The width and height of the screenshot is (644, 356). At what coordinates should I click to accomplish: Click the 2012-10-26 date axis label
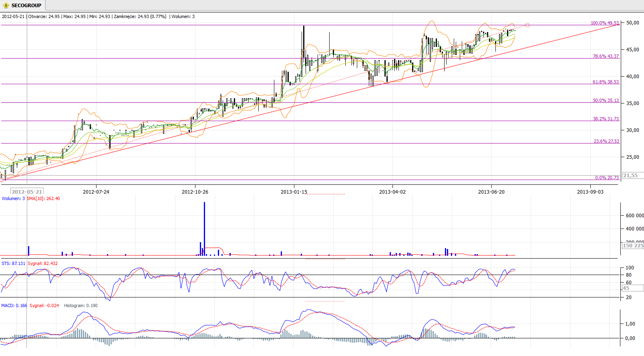(195, 192)
